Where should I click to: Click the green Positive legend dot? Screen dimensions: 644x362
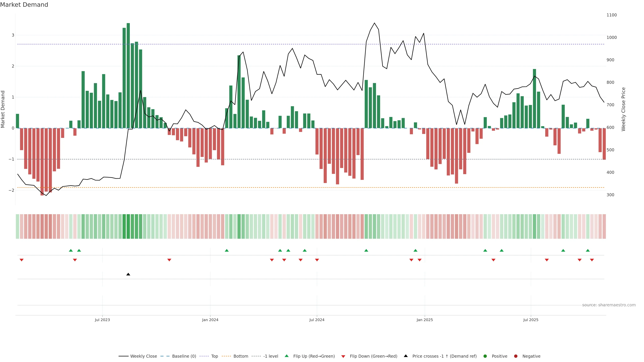coord(485,356)
